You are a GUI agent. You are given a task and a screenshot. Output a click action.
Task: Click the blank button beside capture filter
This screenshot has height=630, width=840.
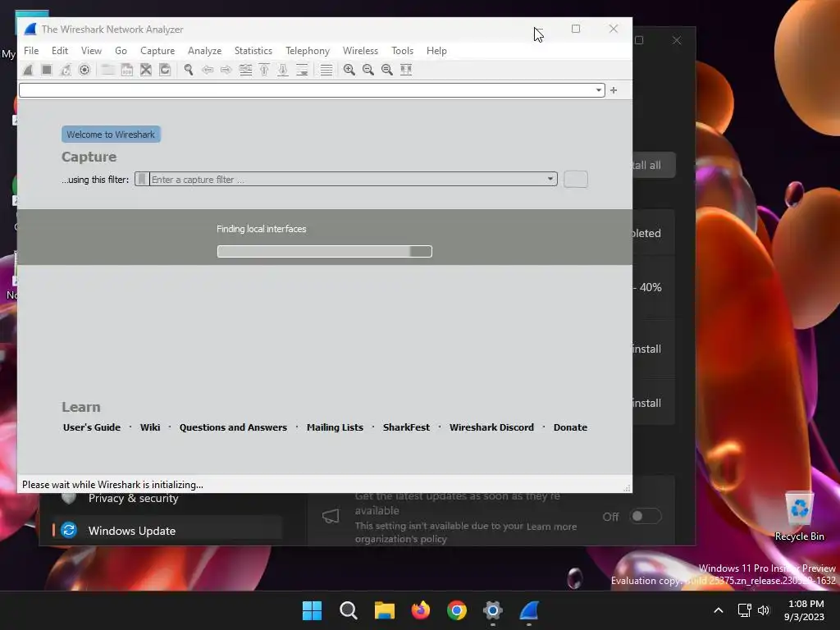tap(576, 179)
